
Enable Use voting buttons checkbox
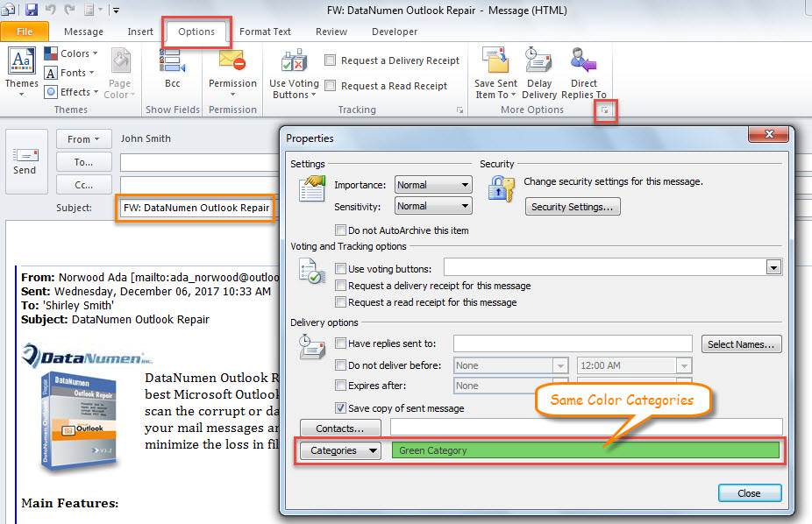340,268
